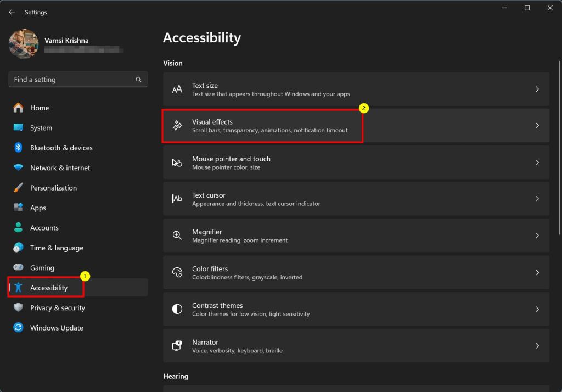The image size is (562, 392).
Task: Click the Contrast themes half-circle icon
Action: click(x=177, y=309)
